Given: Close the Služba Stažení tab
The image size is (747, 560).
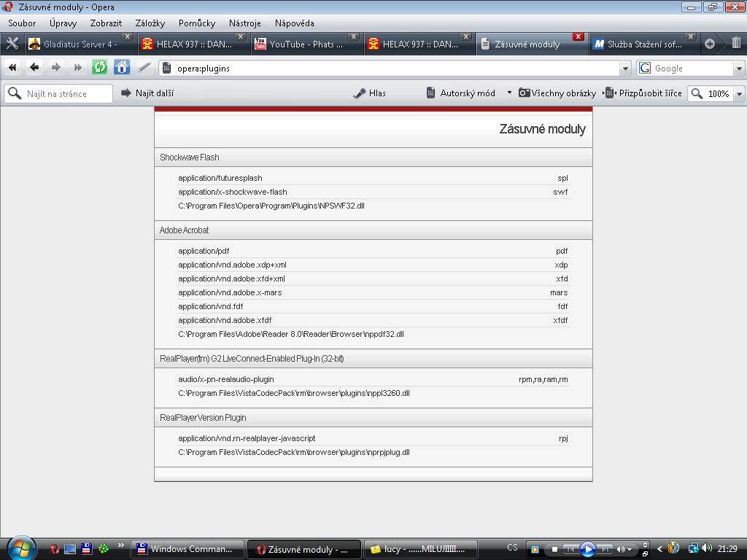Looking at the screenshot, I should [691, 36].
